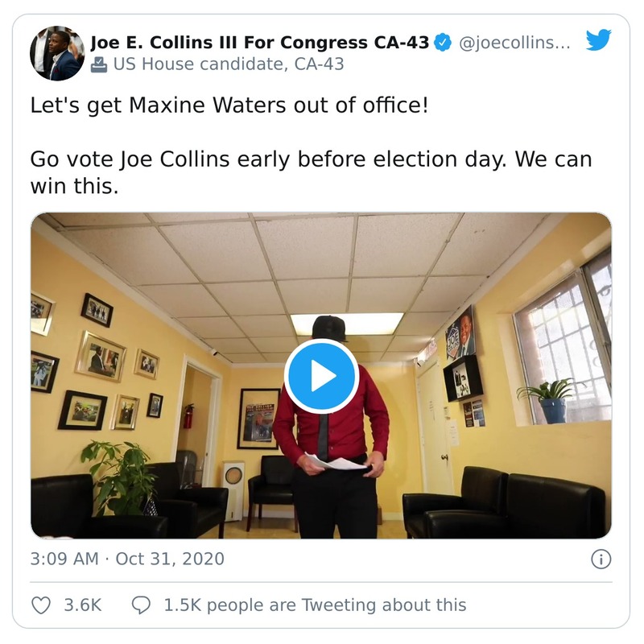Open 1.5K people are Tweeting about this

tap(314, 605)
